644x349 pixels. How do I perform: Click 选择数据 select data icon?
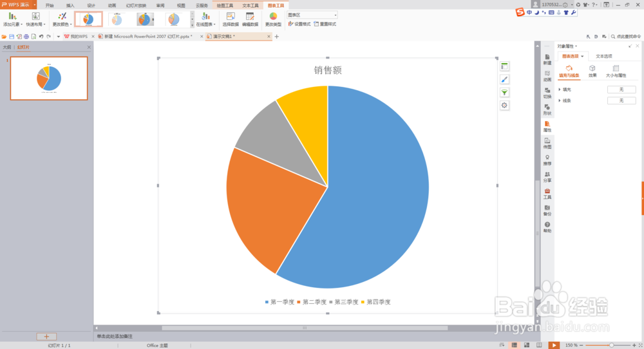[x=231, y=19]
